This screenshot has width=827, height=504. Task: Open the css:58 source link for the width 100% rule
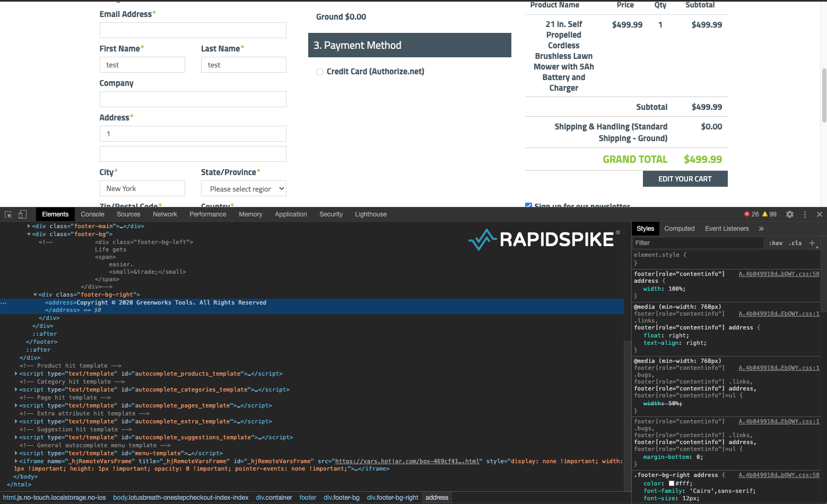[779, 274]
